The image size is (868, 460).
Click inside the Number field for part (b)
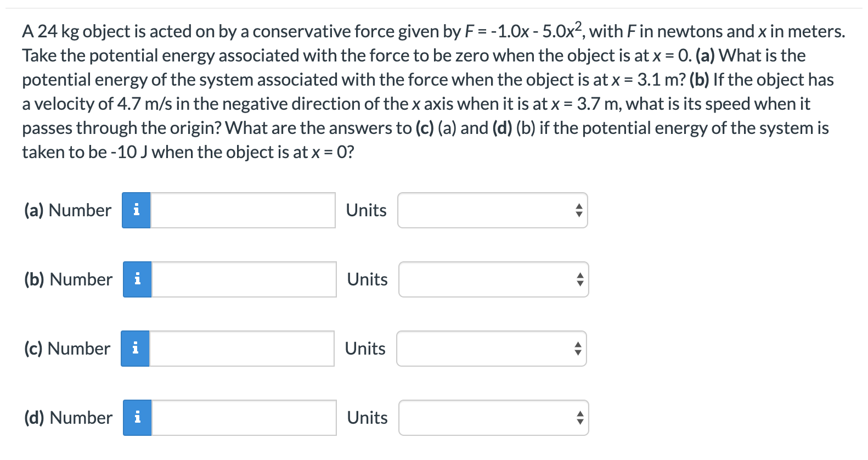pyautogui.click(x=241, y=279)
